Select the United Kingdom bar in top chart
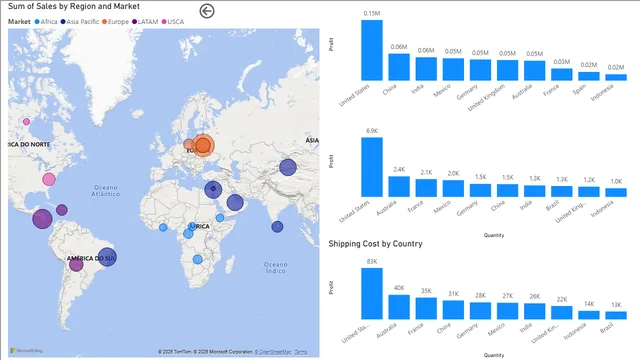Image resolution: width=640 pixels, height=360 pixels. tap(507, 70)
